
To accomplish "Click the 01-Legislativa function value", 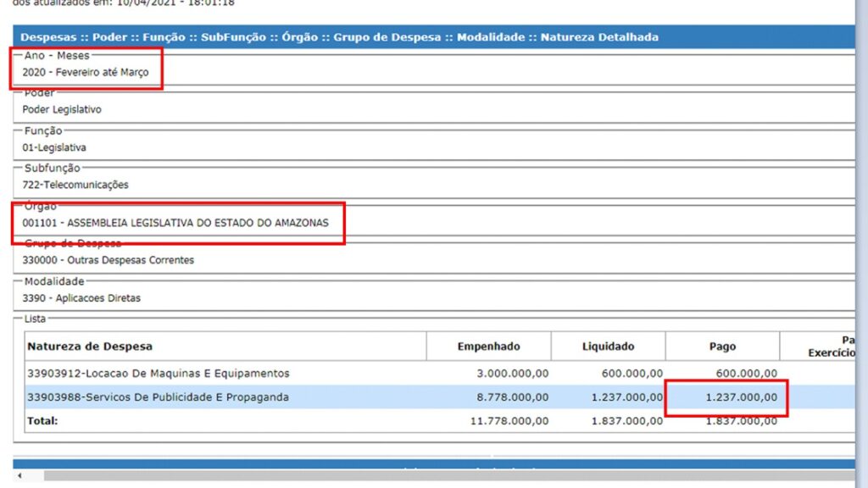I will (x=54, y=147).
